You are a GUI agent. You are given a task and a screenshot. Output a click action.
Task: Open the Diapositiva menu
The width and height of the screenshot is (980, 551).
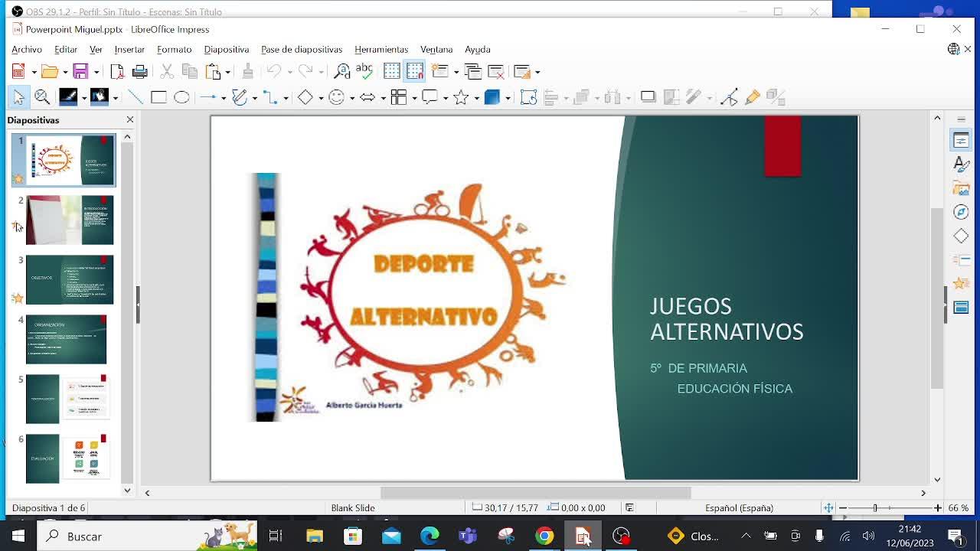[226, 49]
